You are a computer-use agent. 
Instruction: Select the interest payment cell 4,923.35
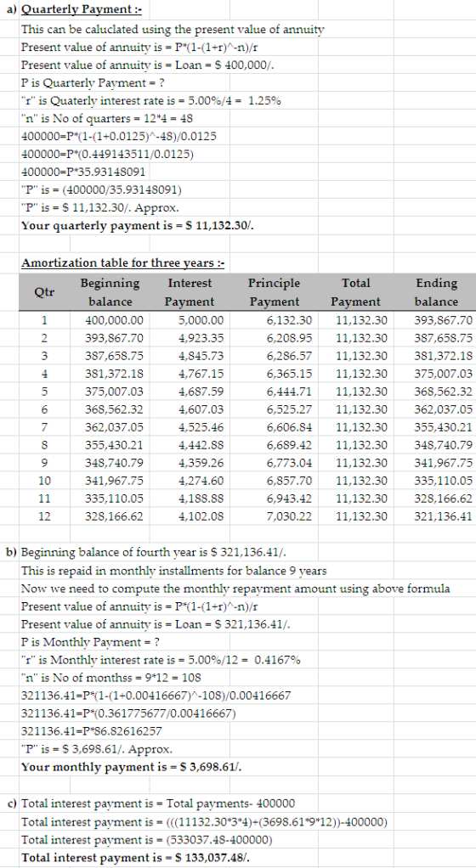tap(201, 338)
